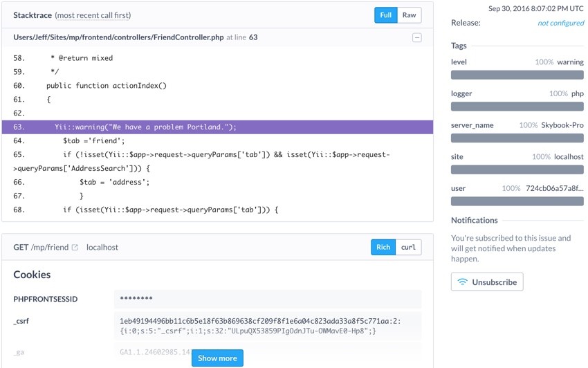This screenshot has height=368, width=588.
Task: Click the php logger tag value
Action: [x=577, y=94]
